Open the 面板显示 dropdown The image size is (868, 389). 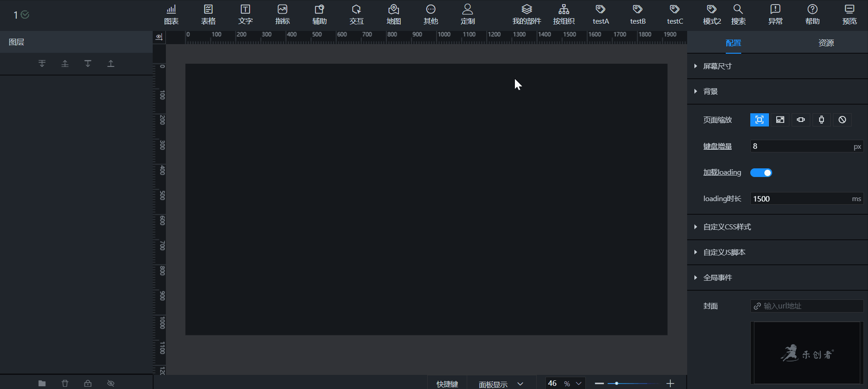(x=501, y=384)
